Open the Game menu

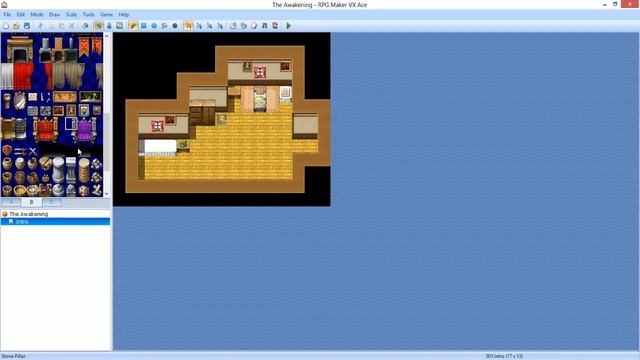[107, 14]
